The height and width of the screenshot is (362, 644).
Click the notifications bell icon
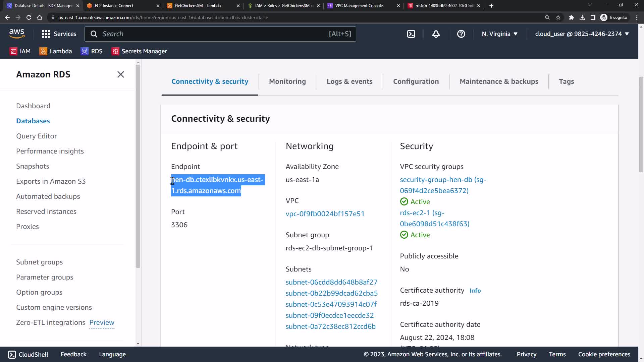436,34
